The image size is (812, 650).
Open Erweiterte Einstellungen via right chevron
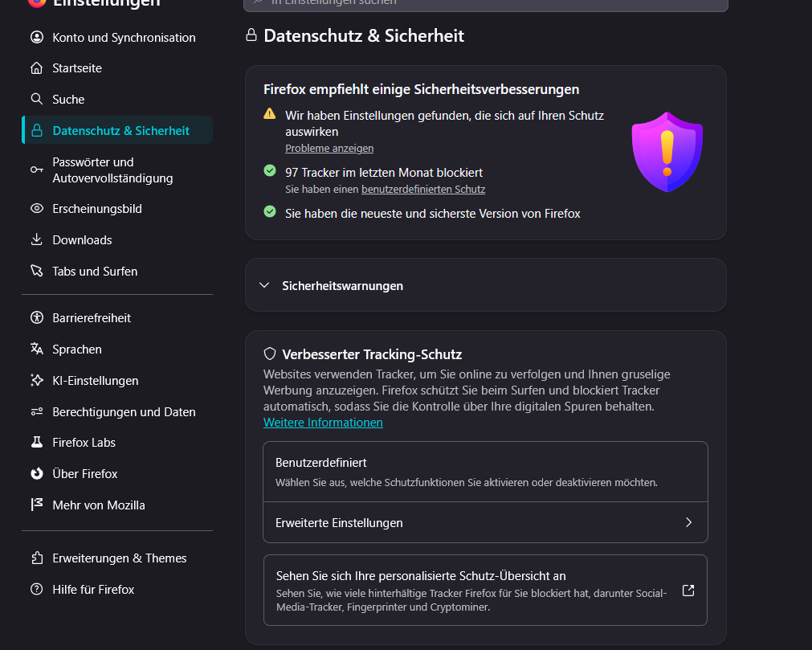pyautogui.click(x=689, y=522)
